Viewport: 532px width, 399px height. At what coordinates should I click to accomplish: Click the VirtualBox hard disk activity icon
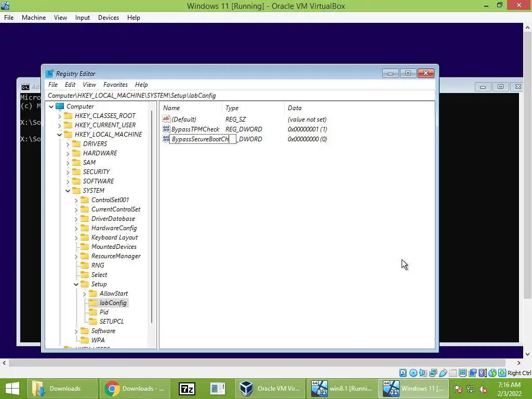pos(403,373)
